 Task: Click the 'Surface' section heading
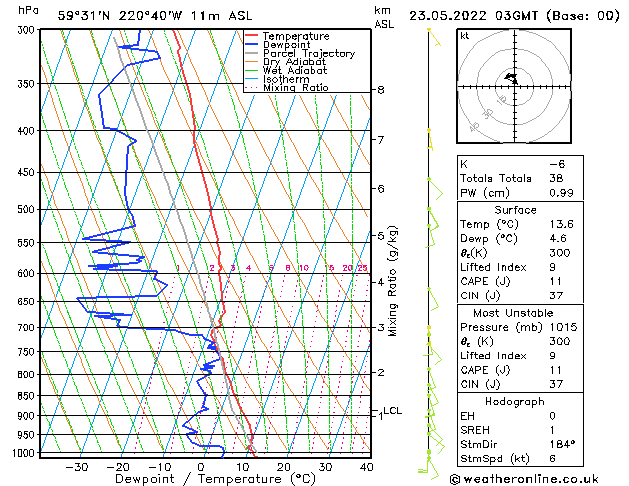515,210
